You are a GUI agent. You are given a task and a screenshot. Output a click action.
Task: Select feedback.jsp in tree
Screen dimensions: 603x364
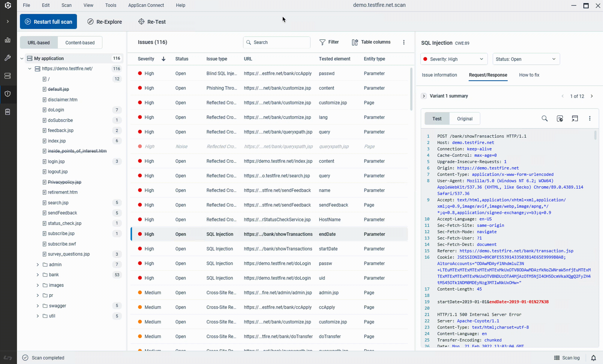tap(60, 131)
